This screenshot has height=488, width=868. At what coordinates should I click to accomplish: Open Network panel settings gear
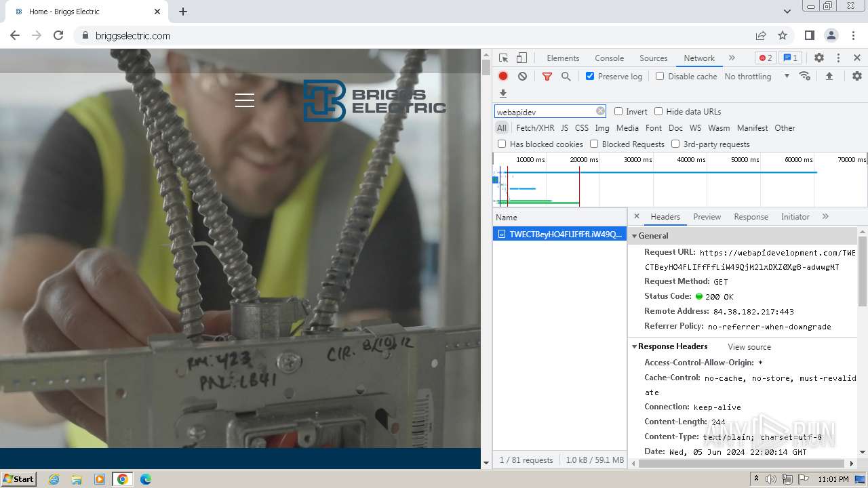pyautogui.click(x=857, y=76)
